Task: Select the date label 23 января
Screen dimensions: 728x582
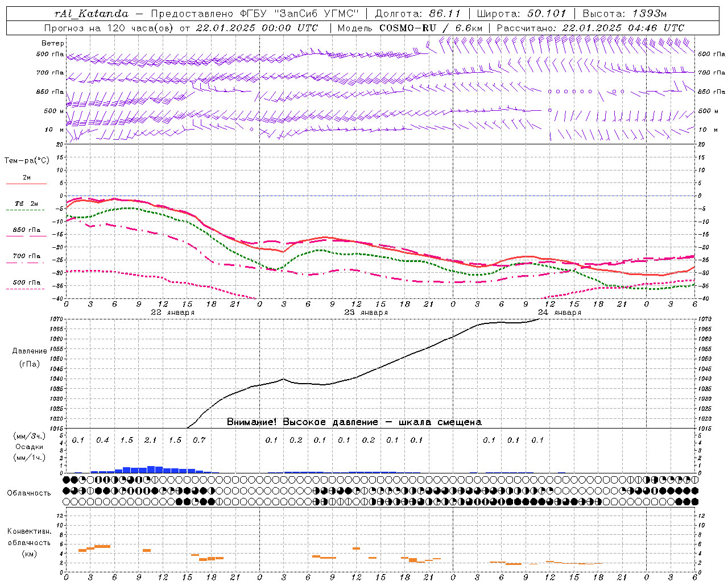Action: 366,313
